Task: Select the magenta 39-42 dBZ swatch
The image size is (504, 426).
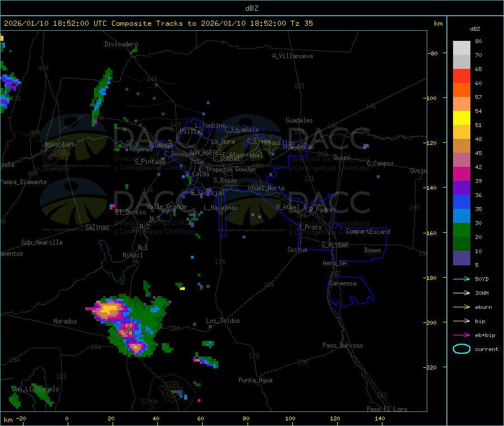Action: pos(461,174)
